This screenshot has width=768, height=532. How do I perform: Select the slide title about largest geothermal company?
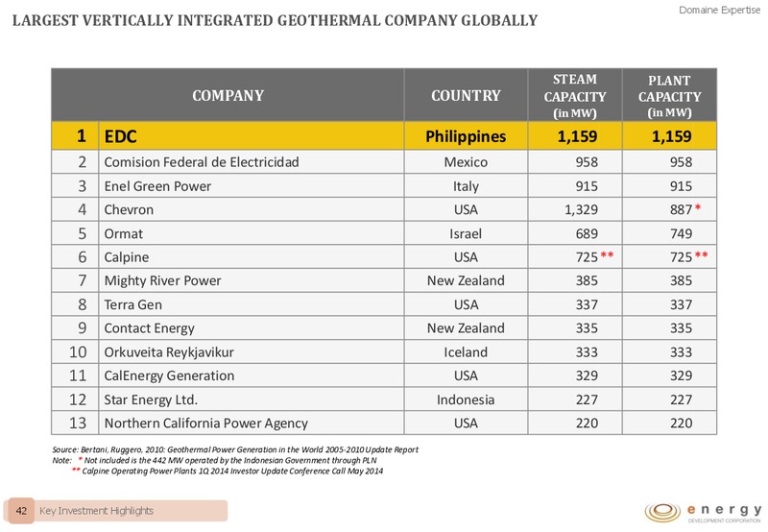pos(275,20)
